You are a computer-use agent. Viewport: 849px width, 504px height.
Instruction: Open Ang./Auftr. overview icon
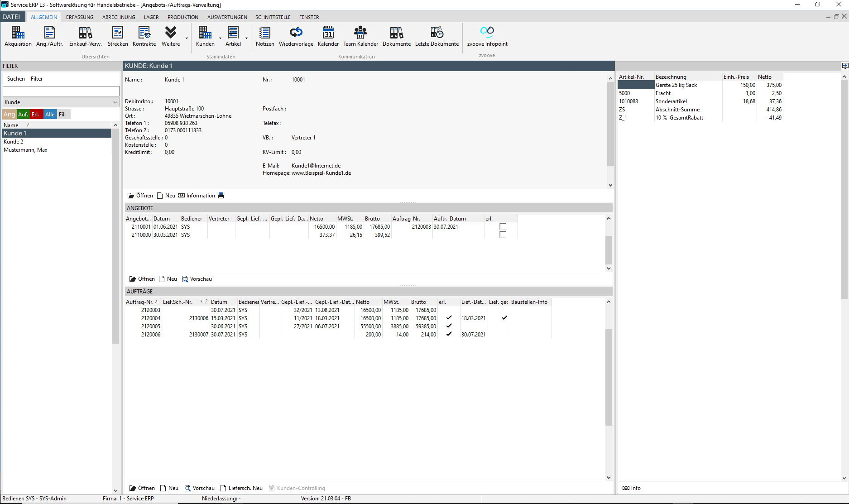[x=50, y=36]
